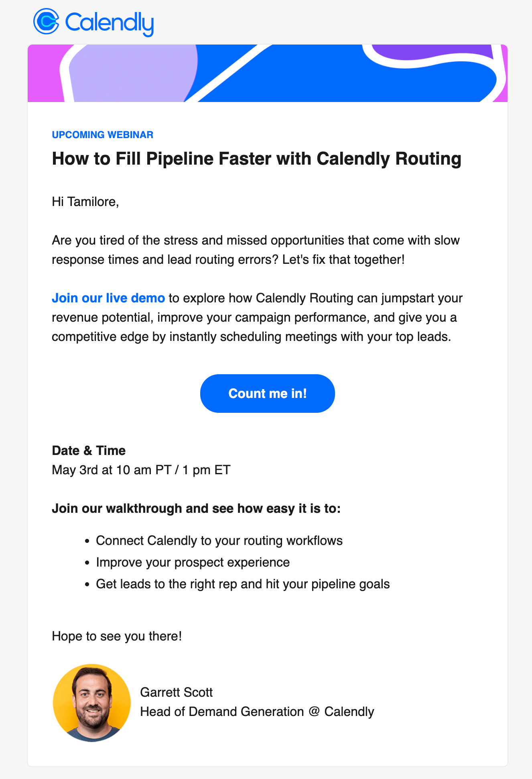This screenshot has width=532, height=779.
Task: Click the paragraph about slow response times
Action: click(x=256, y=250)
